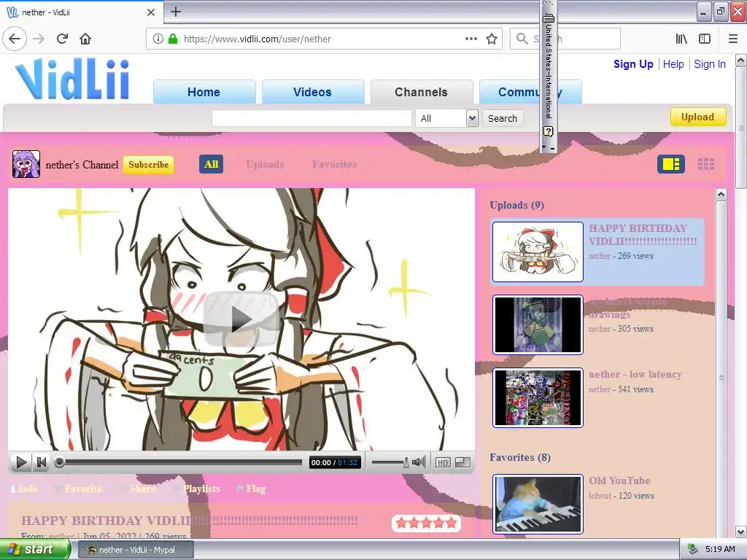Screen dimensions: 747x560
Task: Bookmark this page with the star
Action: (x=492, y=39)
